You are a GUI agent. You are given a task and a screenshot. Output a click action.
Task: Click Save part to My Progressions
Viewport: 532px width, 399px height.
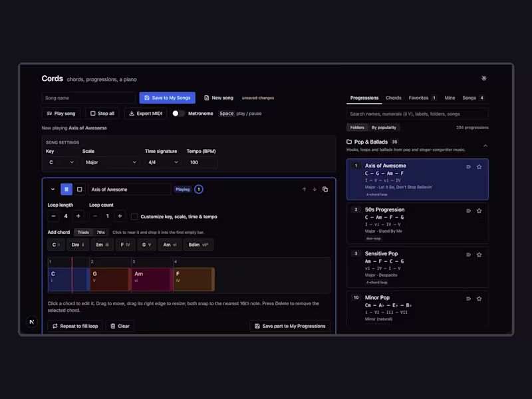pos(290,326)
